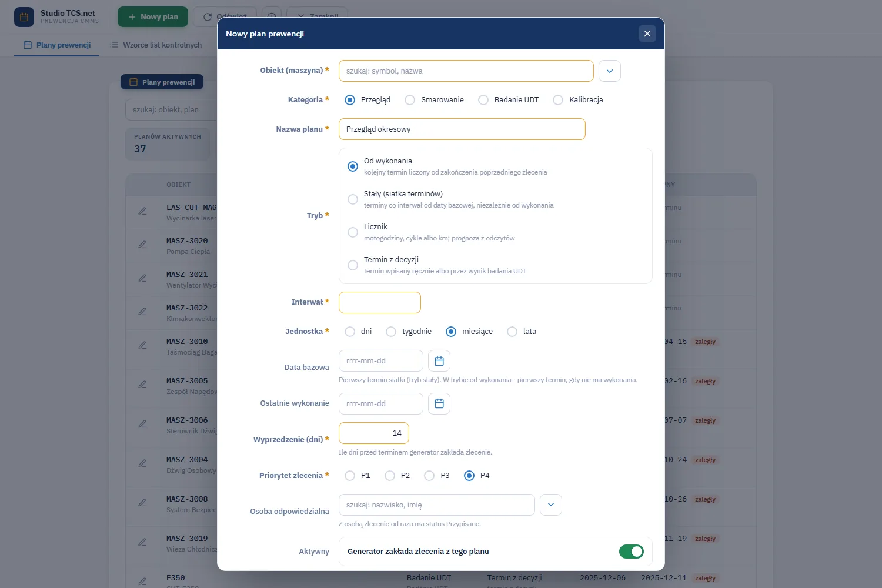This screenshot has height=588, width=882.
Task: Select priority P3 radio button
Action: 429,476
